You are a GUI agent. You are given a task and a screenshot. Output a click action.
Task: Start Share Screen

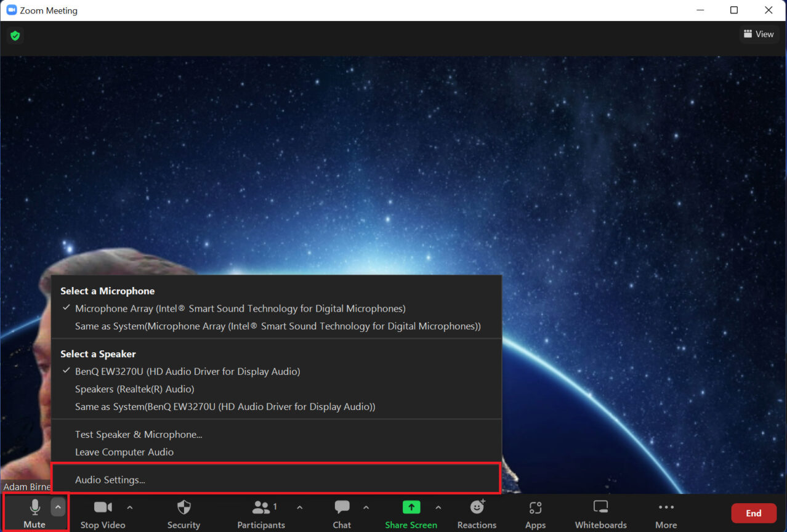[411, 512]
